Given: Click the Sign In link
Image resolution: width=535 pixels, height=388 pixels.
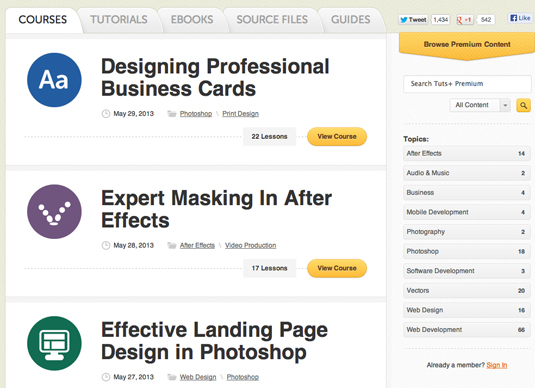Looking at the screenshot, I should click(497, 365).
